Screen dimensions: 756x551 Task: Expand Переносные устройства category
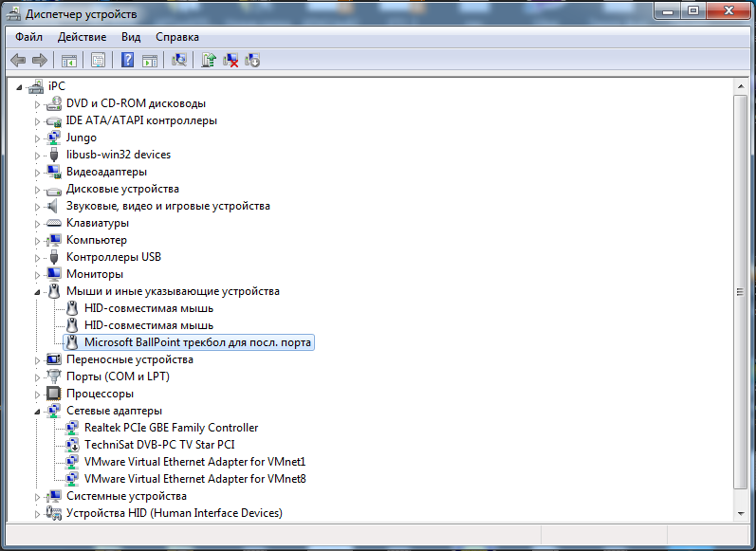pos(37,360)
